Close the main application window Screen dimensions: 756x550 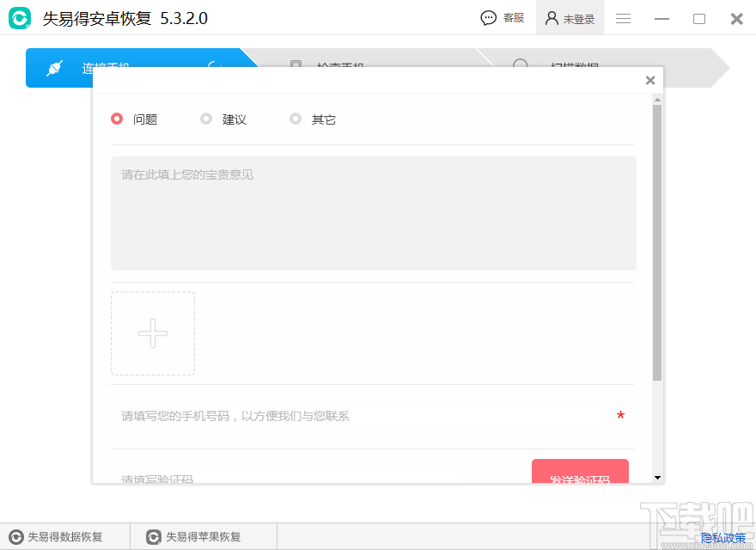[x=737, y=19]
